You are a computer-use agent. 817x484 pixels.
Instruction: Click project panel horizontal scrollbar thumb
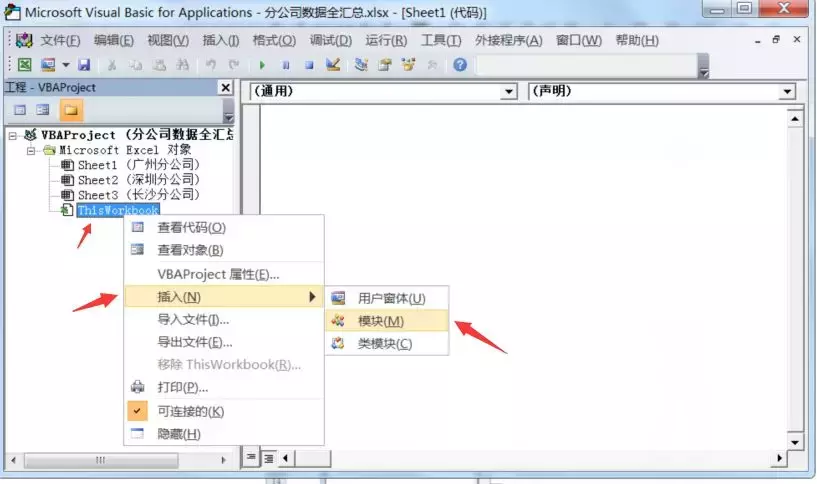(x=101, y=460)
